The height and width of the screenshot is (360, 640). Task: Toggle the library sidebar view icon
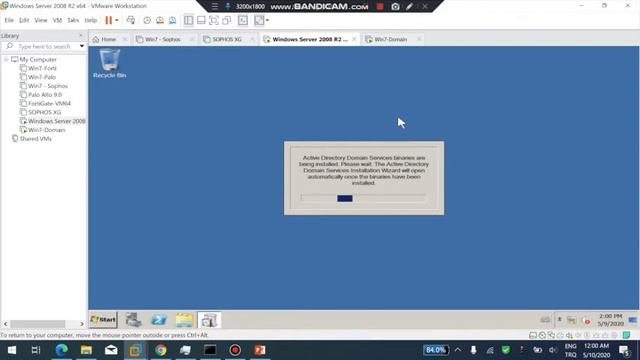188,20
